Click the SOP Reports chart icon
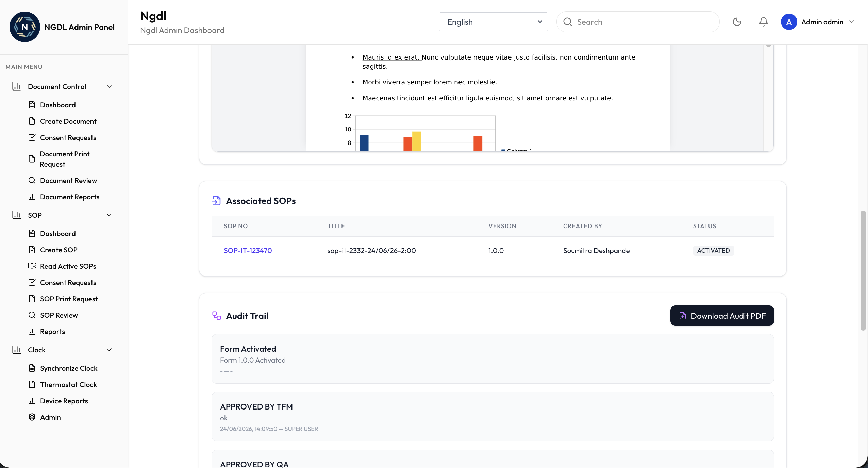This screenshot has height=468, width=868. pos(32,331)
